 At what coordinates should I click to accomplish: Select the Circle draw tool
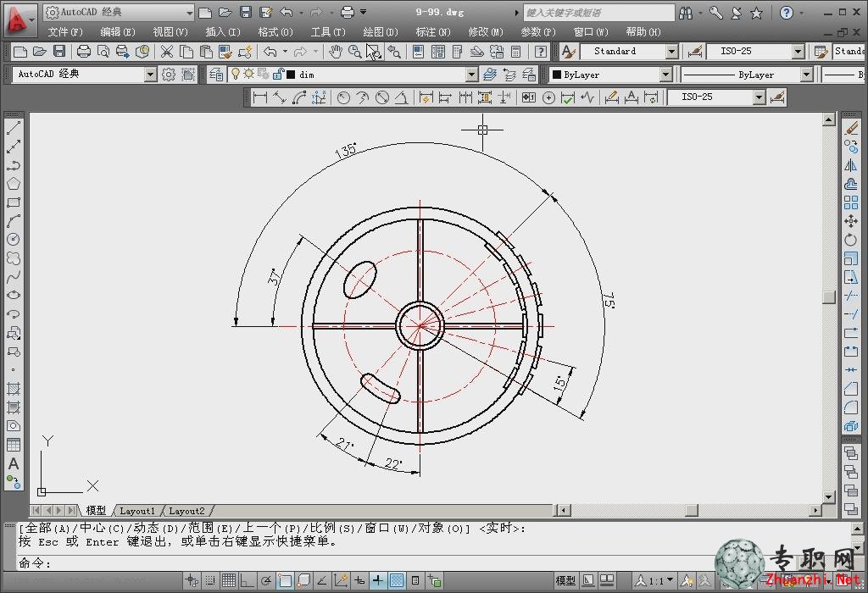pyautogui.click(x=14, y=240)
